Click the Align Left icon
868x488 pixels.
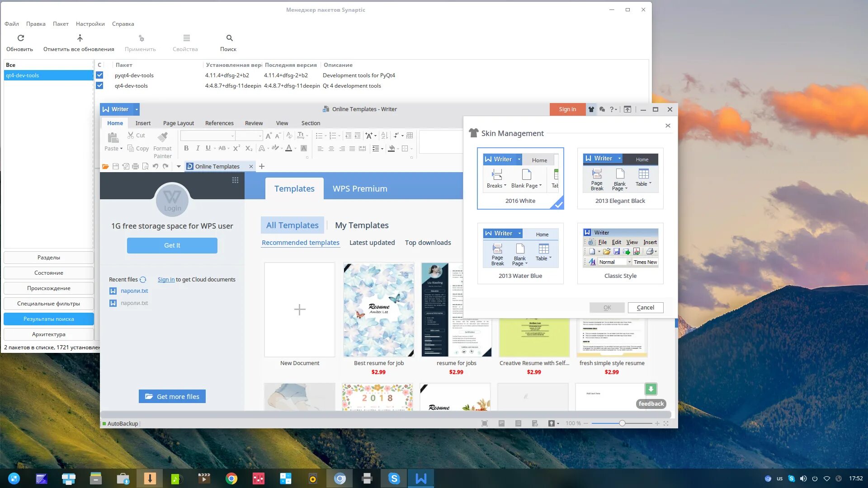pyautogui.click(x=320, y=148)
